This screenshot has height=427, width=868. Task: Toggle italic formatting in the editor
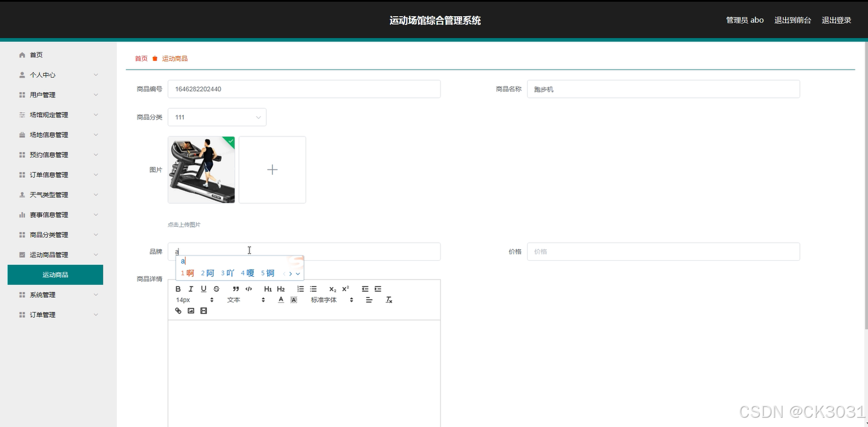(191, 289)
